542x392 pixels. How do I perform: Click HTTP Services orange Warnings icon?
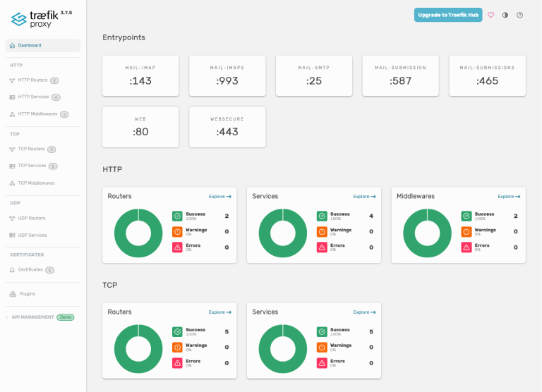coord(322,232)
